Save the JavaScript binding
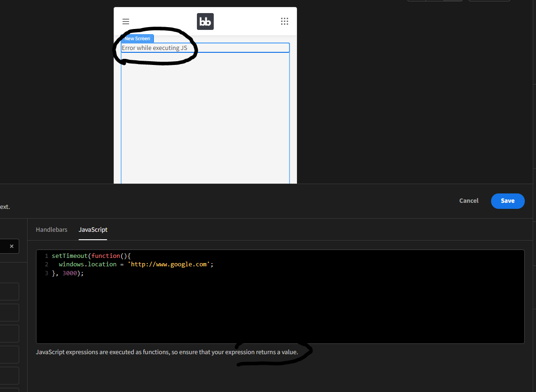536x392 pixels. 508,200
